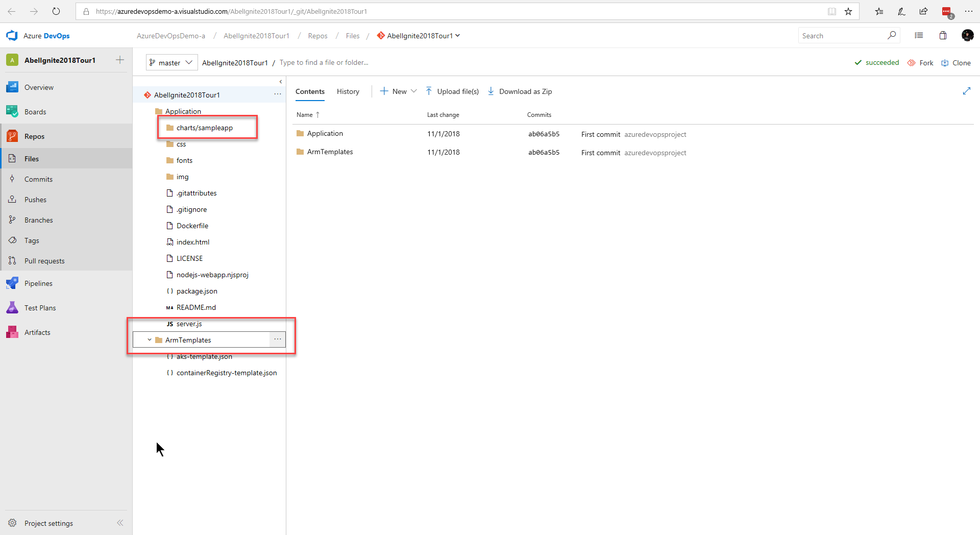The width and height of the screenshot is (980, 535).
Task: Click the plus icon next to project name
Action: 120,60
